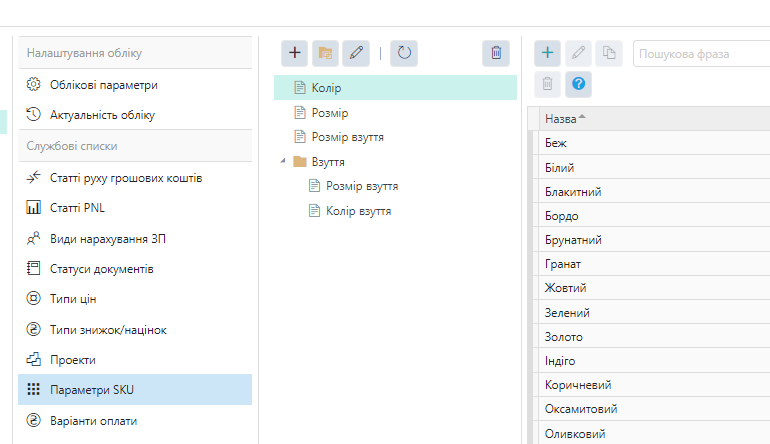
Task: Open Облікові параметри settings
Action: 104,84
